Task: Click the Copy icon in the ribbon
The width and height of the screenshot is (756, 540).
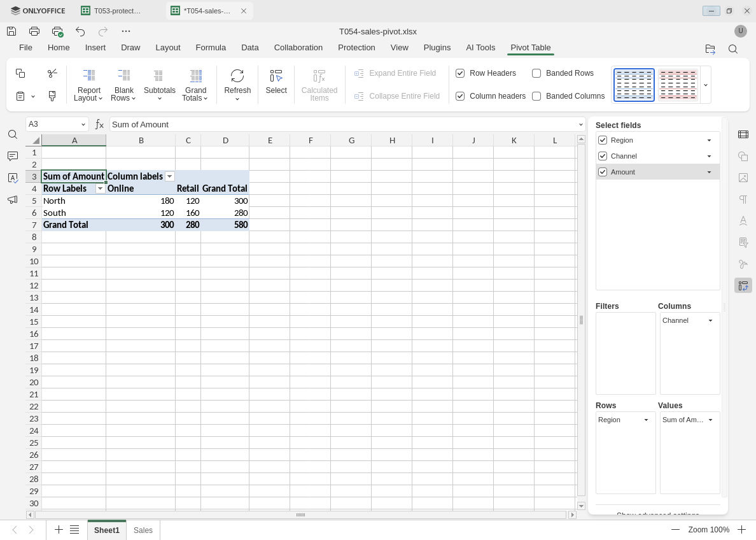Action: coord(20,73)
